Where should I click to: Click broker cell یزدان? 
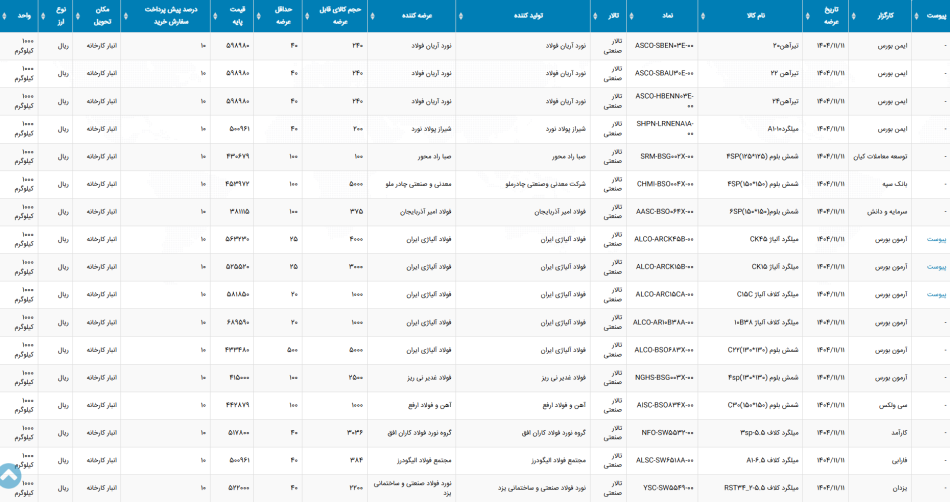(900, 488)
